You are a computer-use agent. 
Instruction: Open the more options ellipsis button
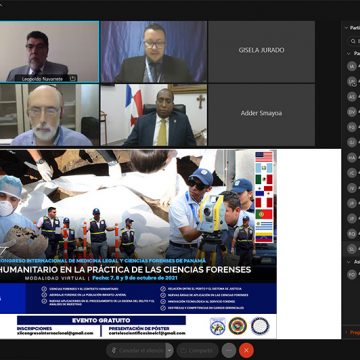pyautogui.click(x=229, y=350)
